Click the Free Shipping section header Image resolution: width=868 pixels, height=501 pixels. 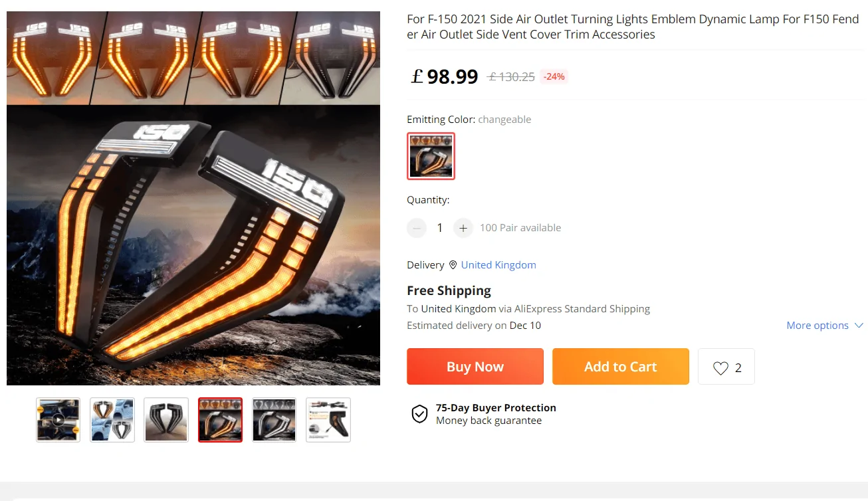(449, 290)
